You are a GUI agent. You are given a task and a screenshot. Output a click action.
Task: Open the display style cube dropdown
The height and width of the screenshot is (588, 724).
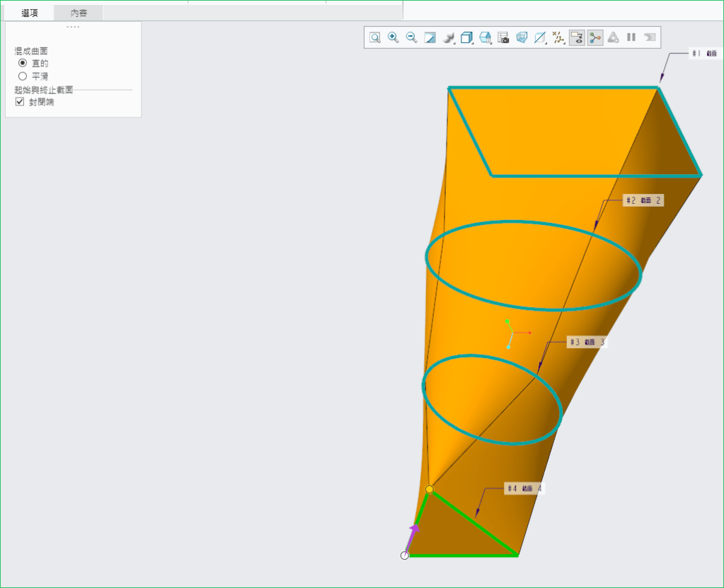(x=467, y=38)
